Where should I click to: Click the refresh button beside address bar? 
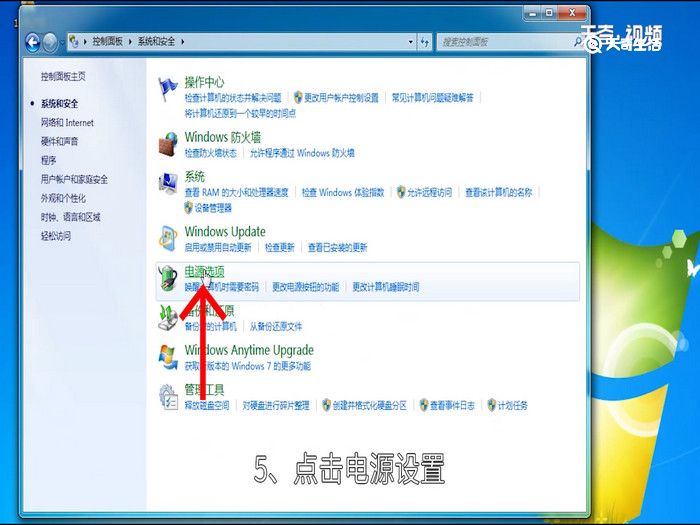[425, 42]
